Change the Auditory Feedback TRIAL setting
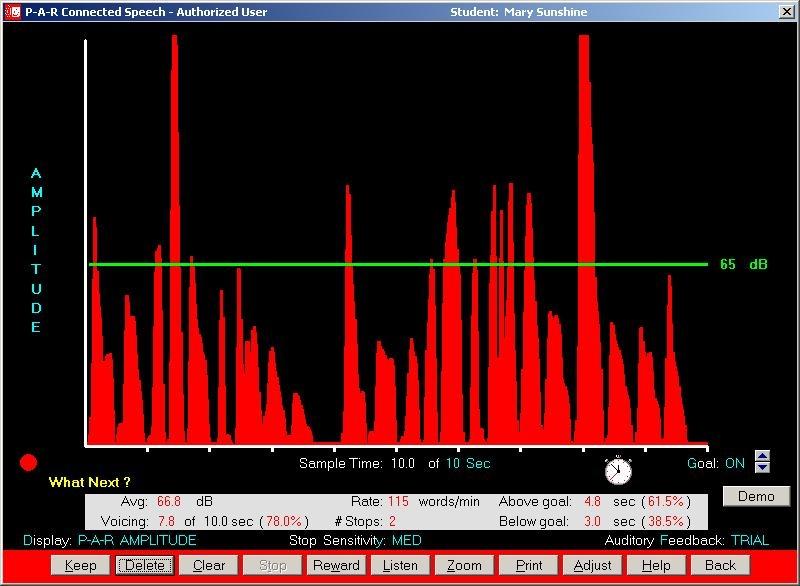The image size is (800, 586). tap(750, 541)
